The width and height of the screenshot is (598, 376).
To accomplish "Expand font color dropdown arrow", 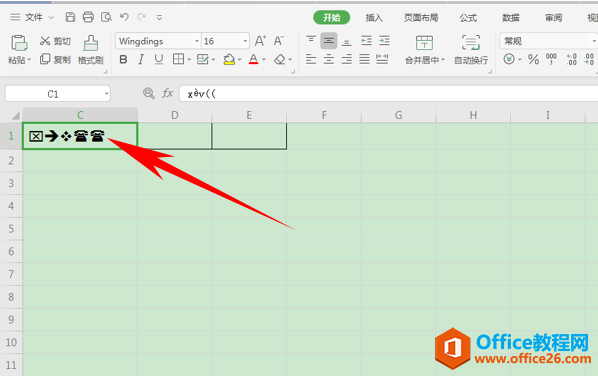I will (x=264, y=59).
